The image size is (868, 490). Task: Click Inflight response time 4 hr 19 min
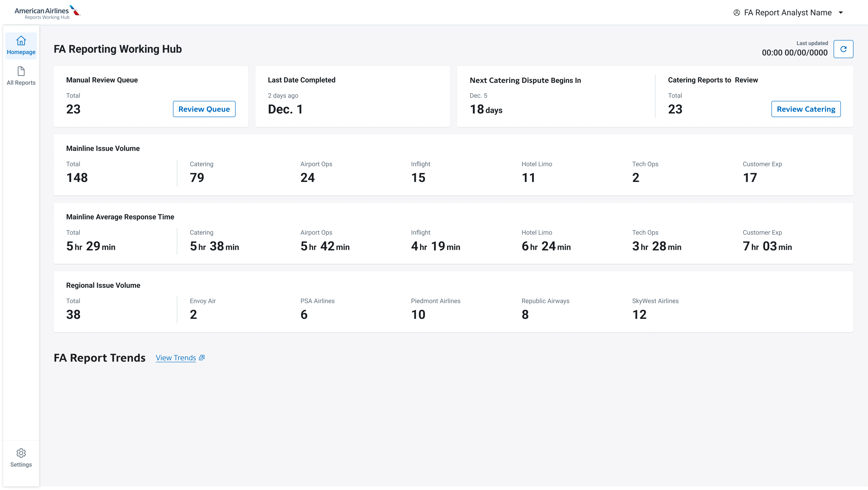pyautogui.click(x=435, y=246)
